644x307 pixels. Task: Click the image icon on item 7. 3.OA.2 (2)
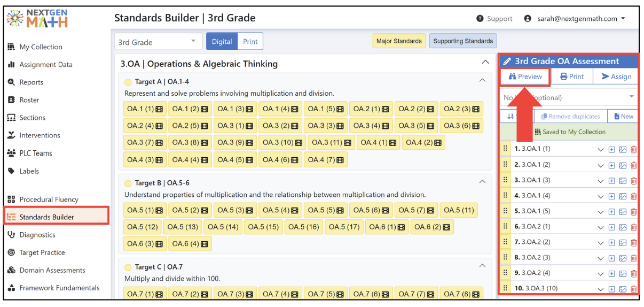pyautogui.click(x=623, y=243)
